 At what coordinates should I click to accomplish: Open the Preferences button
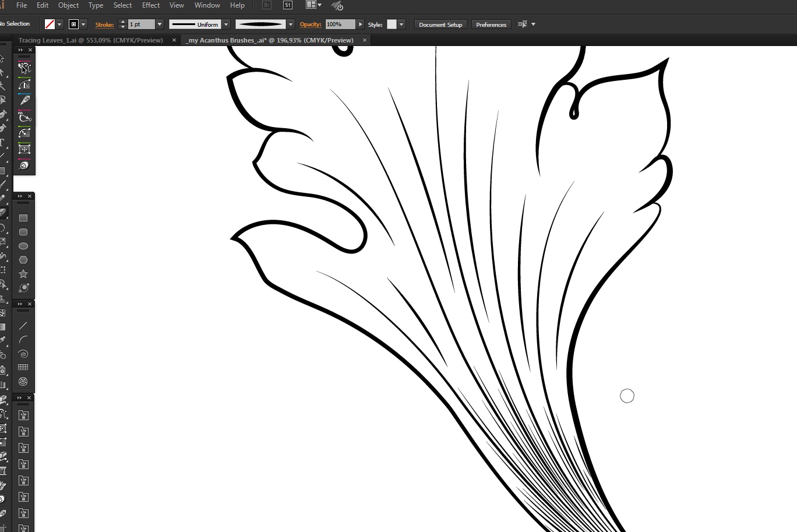(491, 24)
